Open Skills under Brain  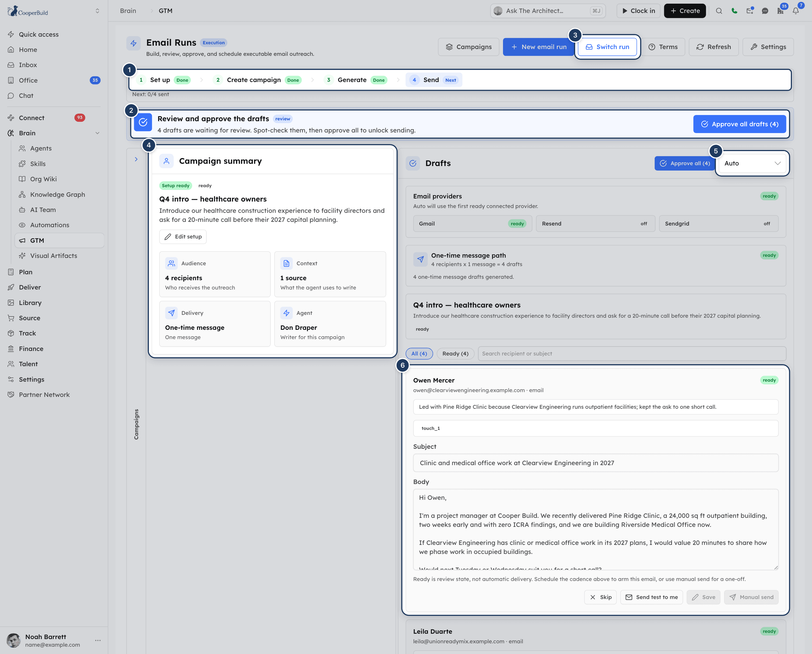pyautogui.click(x=38, y=163)
